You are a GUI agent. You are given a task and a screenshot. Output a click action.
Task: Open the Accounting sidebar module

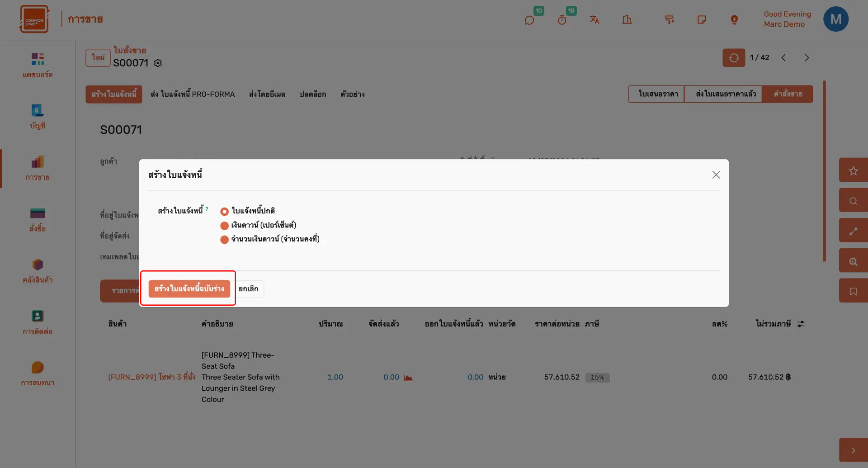pos(38,116)
